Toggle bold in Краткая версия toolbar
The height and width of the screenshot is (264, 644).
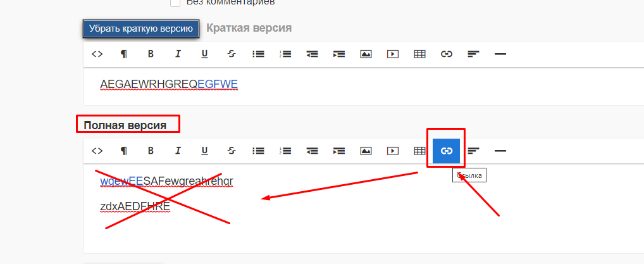[151, 54]
